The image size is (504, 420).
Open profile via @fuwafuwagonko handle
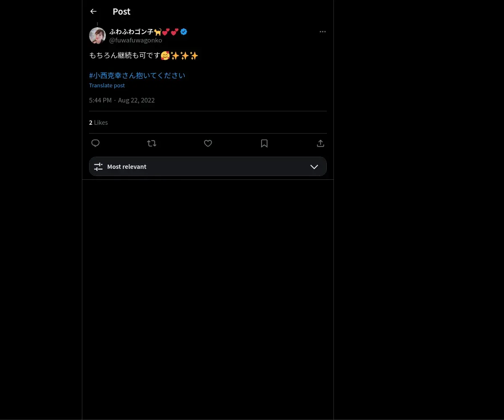pyautogui.click(x=136, y=40)
